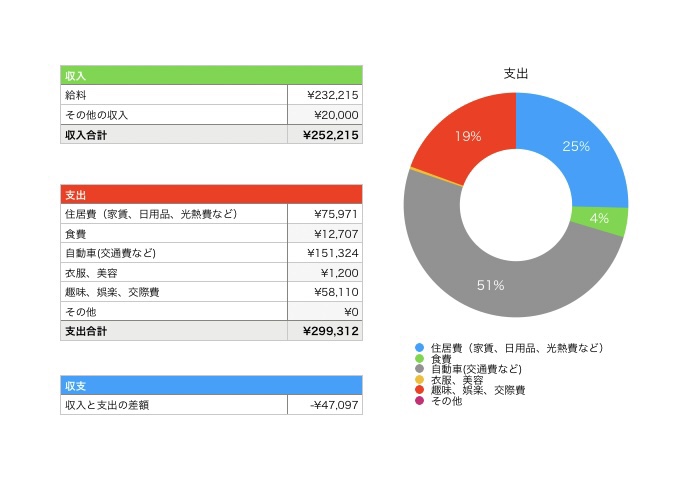
Task: Select the ¥299,312 expense total cell
Action: coord(325,331)
